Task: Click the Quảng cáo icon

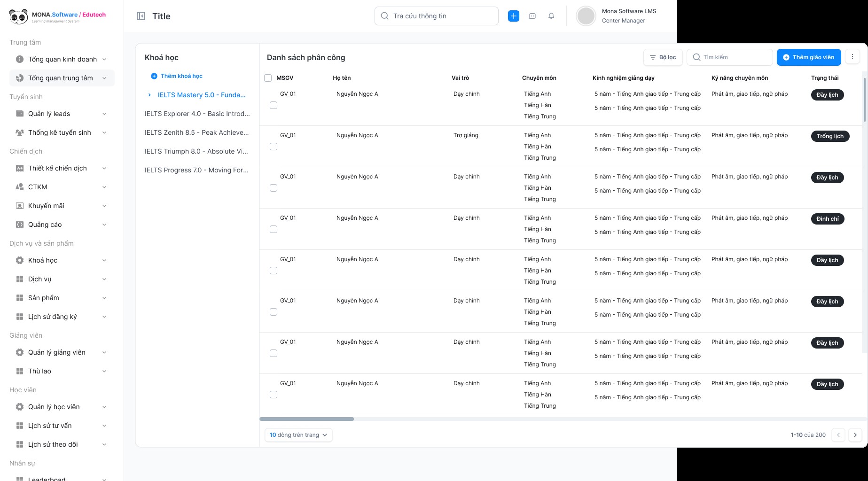Action: 20,225
